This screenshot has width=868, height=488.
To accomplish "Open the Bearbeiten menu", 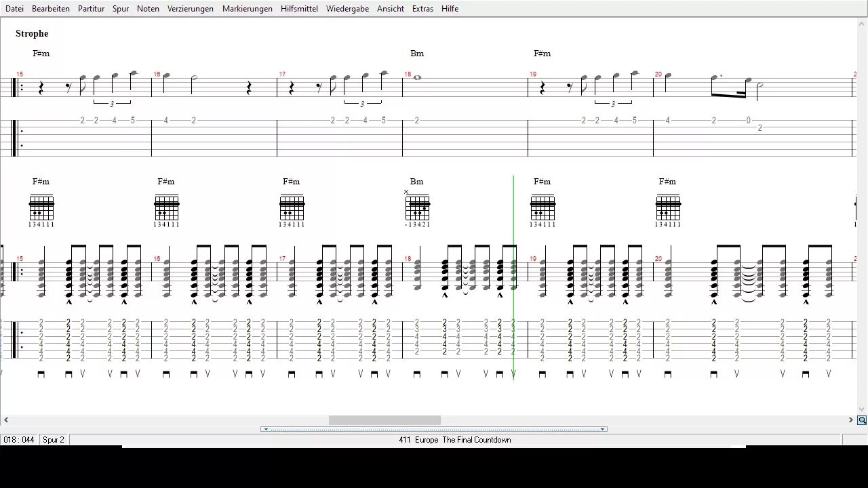I will click(x=51, y=9).
